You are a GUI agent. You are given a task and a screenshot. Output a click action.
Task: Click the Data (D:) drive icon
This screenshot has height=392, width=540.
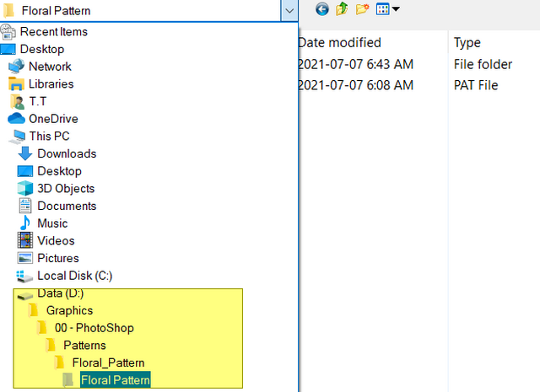click(x=24, y=295)
